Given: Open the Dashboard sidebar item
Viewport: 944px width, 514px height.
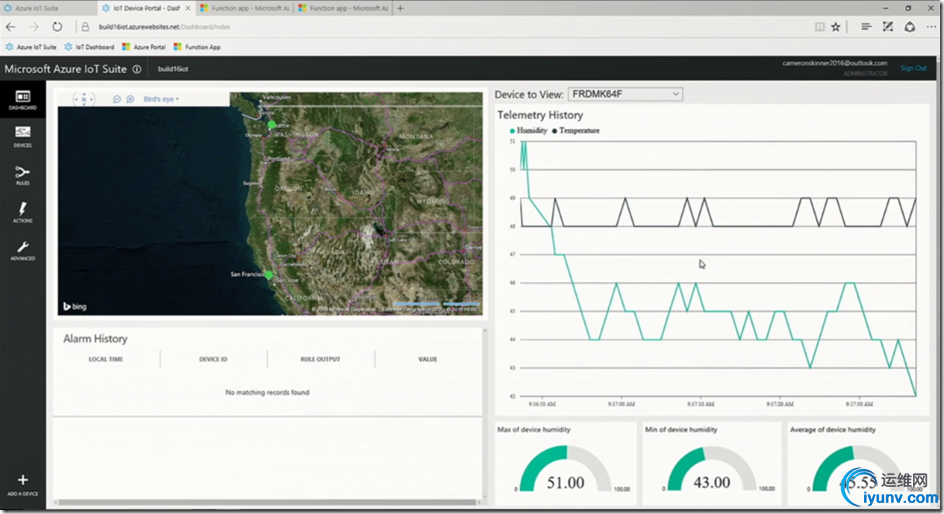Looking at the screenshot, I should 22,100.
